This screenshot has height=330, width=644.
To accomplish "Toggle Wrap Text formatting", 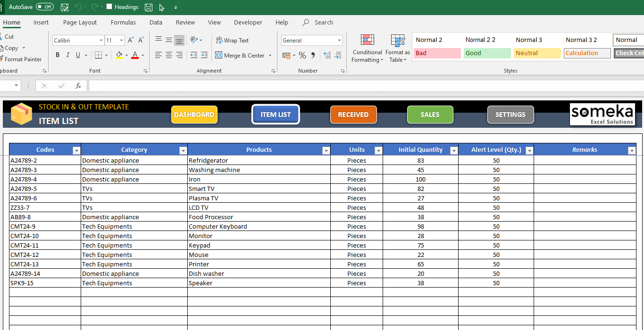I will (x=232, y=40).
